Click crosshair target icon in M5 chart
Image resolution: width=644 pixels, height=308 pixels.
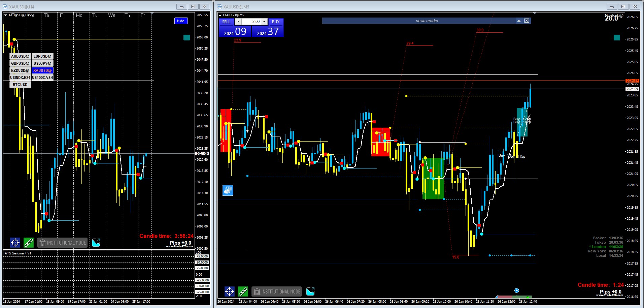click(230, 291)
